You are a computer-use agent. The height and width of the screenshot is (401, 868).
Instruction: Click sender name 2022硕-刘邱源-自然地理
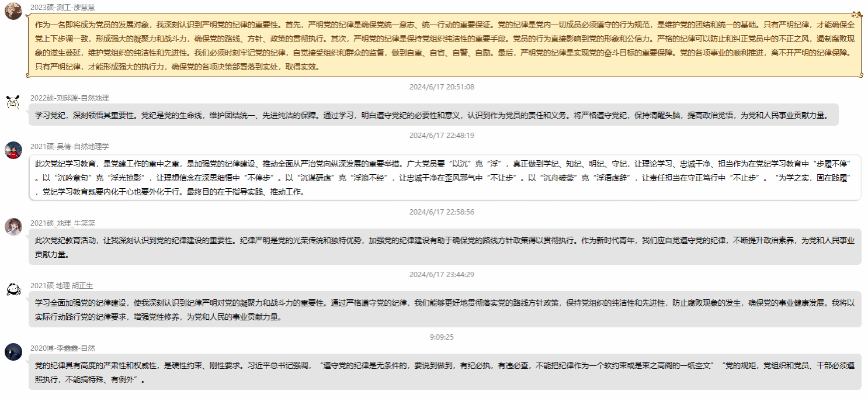pyautogui.click(x=70, y=98)
